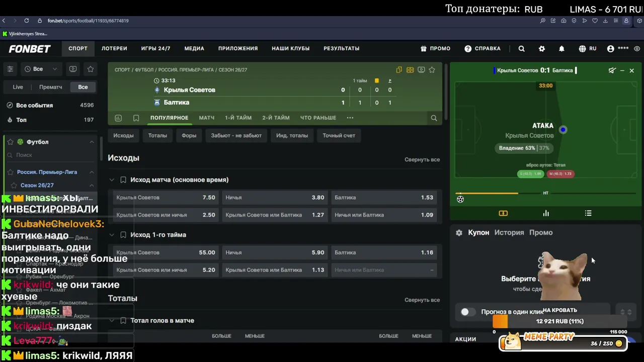
Task: Open the browser bookmark heart icon
Action: [x=595, y=21]
